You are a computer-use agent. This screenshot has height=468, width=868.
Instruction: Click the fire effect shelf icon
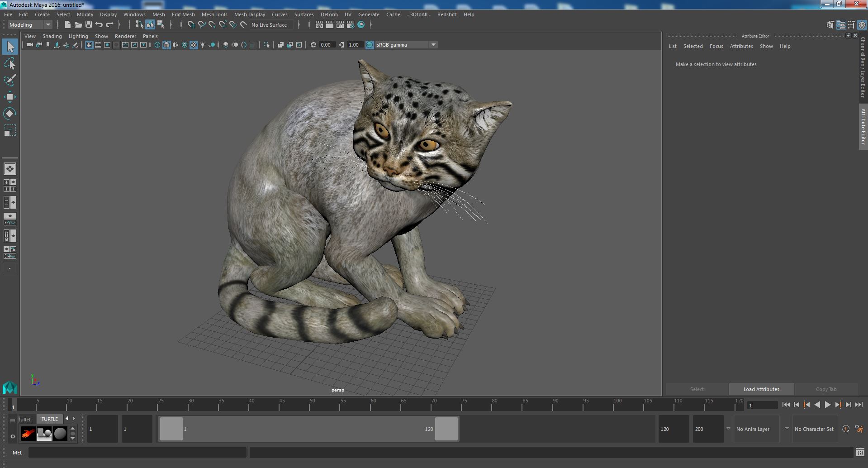(x=28, y=434)
